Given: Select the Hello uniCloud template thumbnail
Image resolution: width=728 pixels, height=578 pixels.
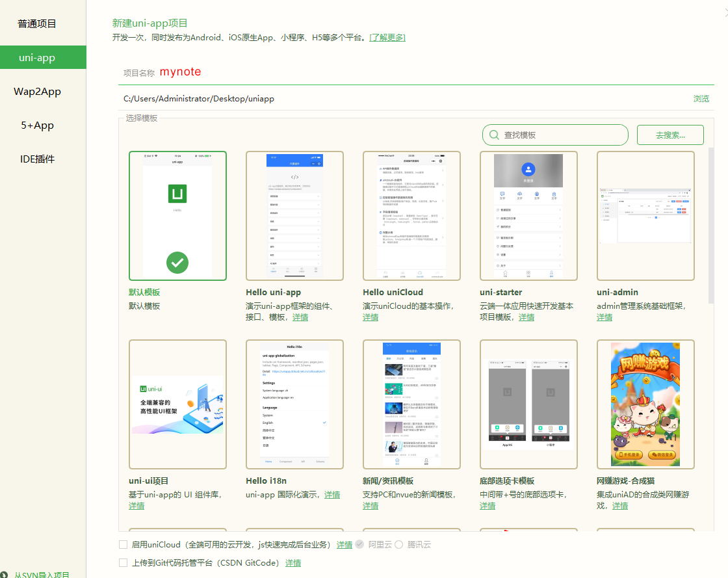Looking at the screenshot, I should 412,216.
